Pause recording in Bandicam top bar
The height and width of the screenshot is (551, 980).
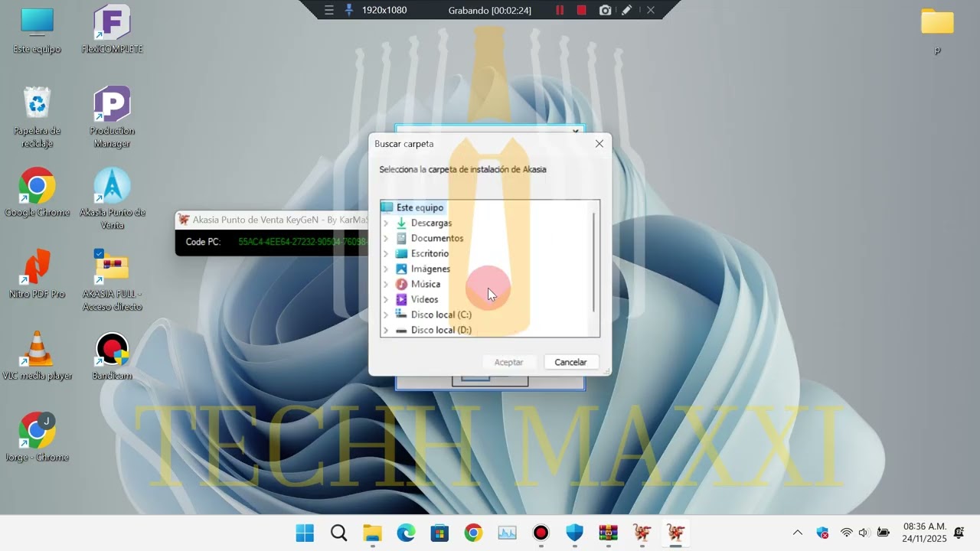(560, 10)
